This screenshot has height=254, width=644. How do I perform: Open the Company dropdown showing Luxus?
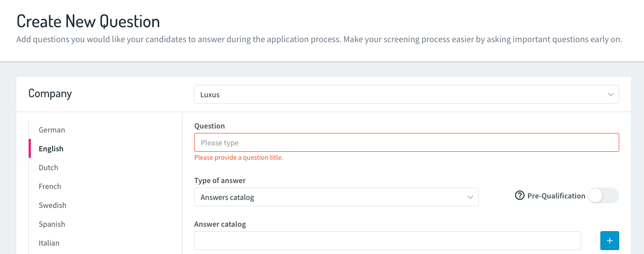(x=407, y=94)
